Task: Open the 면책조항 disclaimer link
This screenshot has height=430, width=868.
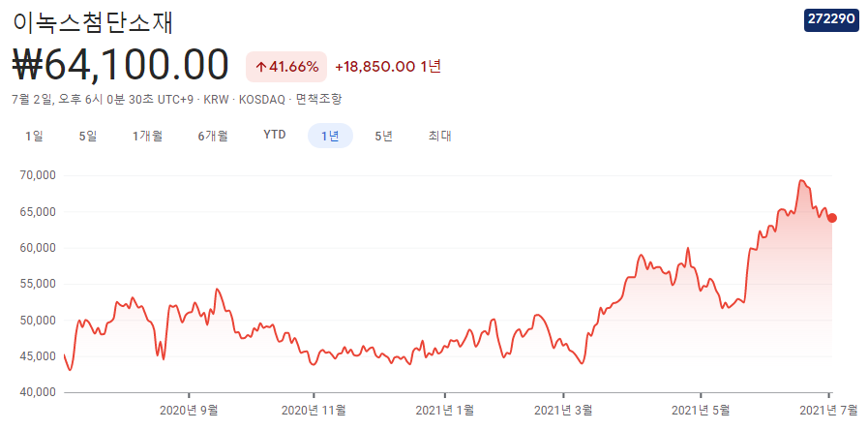Action: [318, 100]
